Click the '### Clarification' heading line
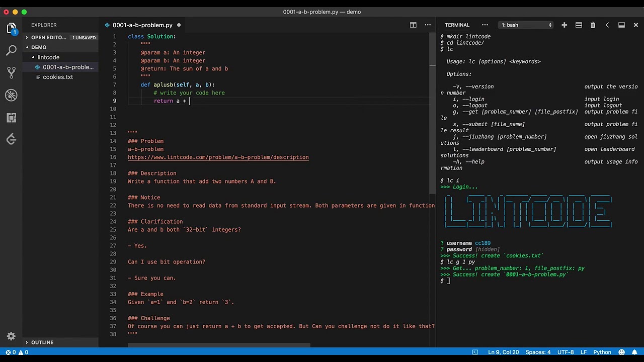The width and height of the screenshot is (644, 362). coord(155,222)
